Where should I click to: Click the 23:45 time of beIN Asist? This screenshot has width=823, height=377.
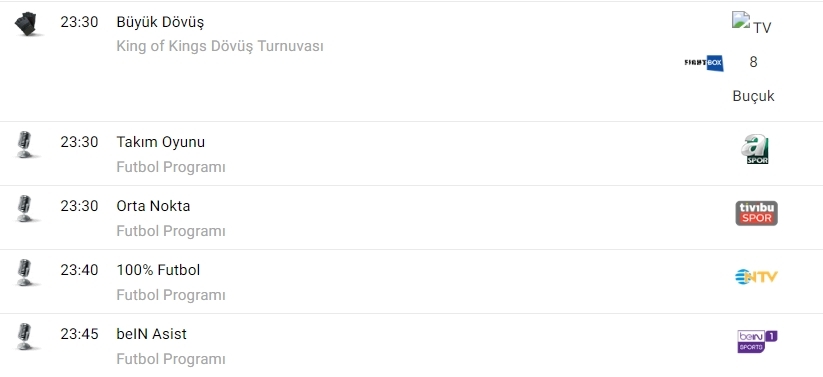(79, 334)
